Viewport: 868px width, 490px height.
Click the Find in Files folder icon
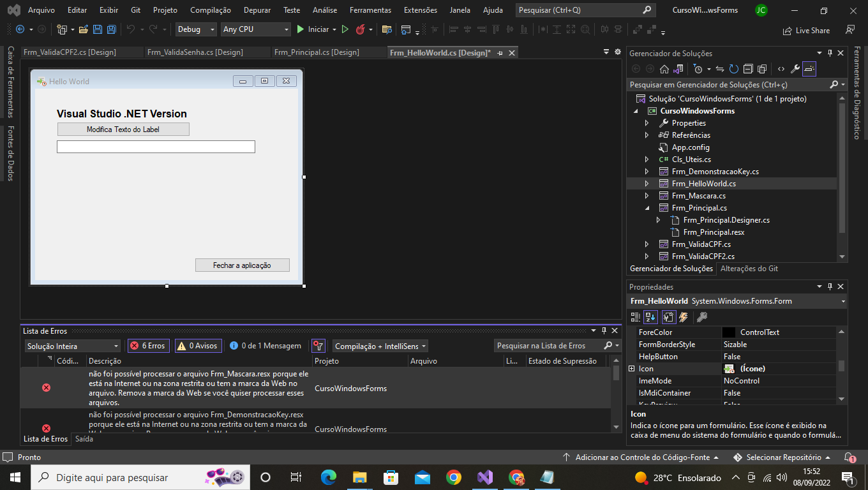387,29
